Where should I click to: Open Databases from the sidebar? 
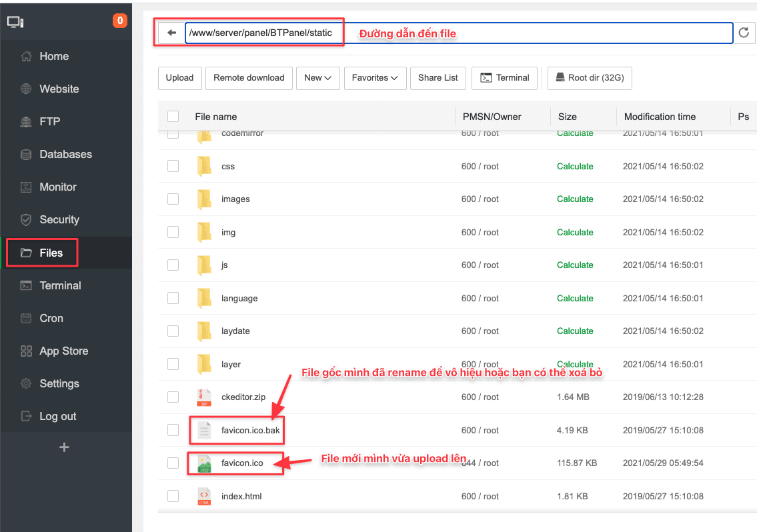tap(65, 154)
